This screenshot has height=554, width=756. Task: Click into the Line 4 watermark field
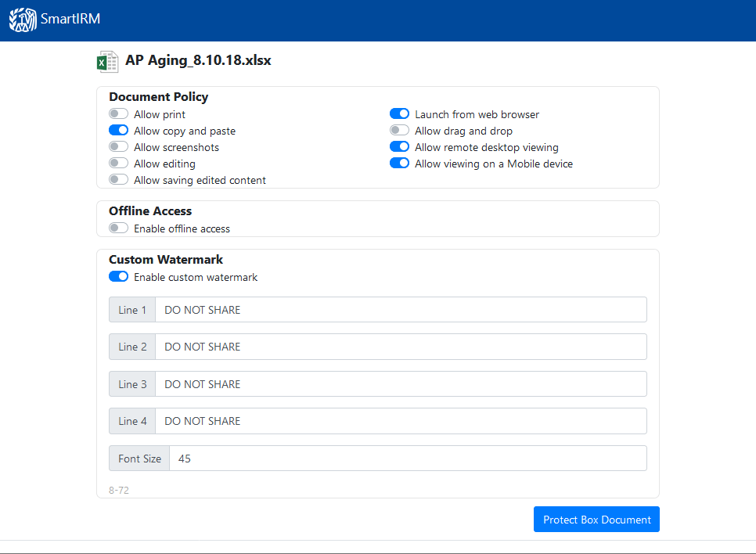[401, 421]
